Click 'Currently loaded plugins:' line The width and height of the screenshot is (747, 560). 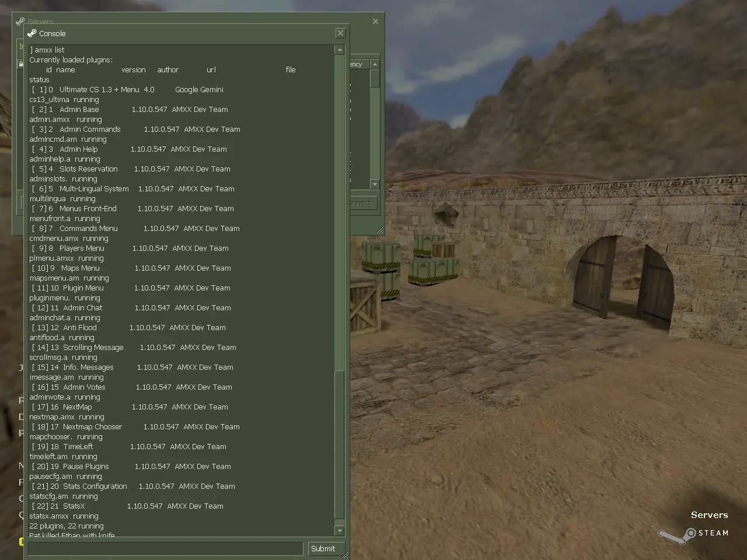pyautogui.click(x=71, y=60)
